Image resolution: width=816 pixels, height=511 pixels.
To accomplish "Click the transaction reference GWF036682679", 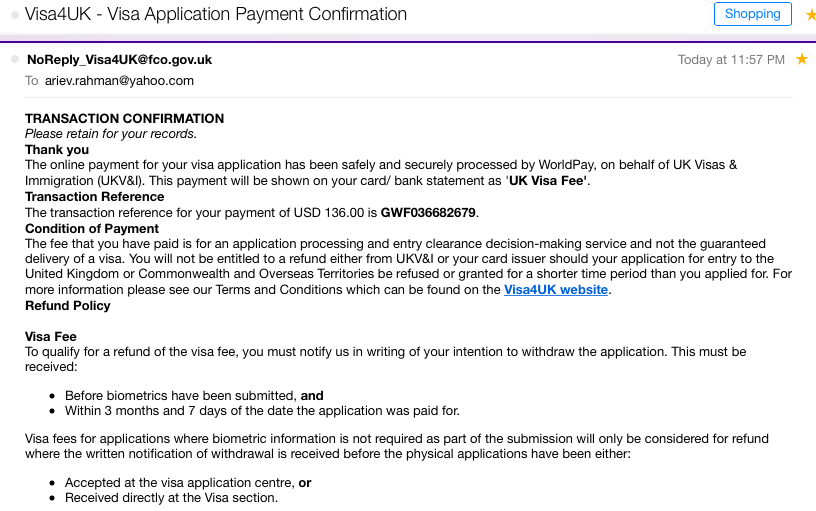I will point(428,212).
